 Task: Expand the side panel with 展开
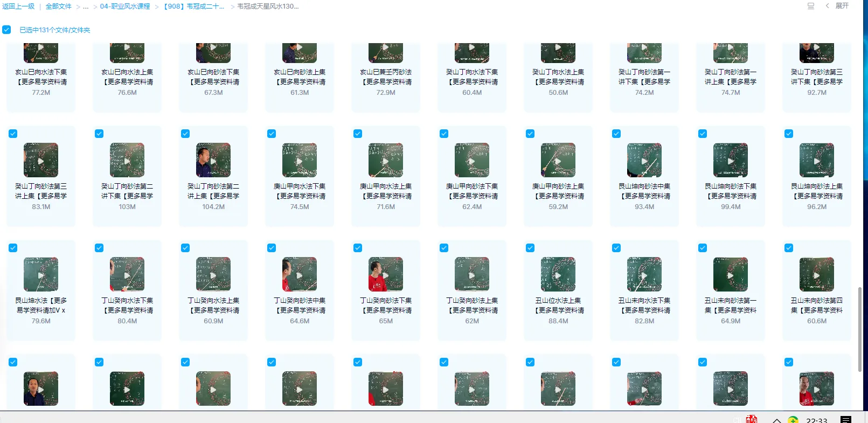pos(842,6)
